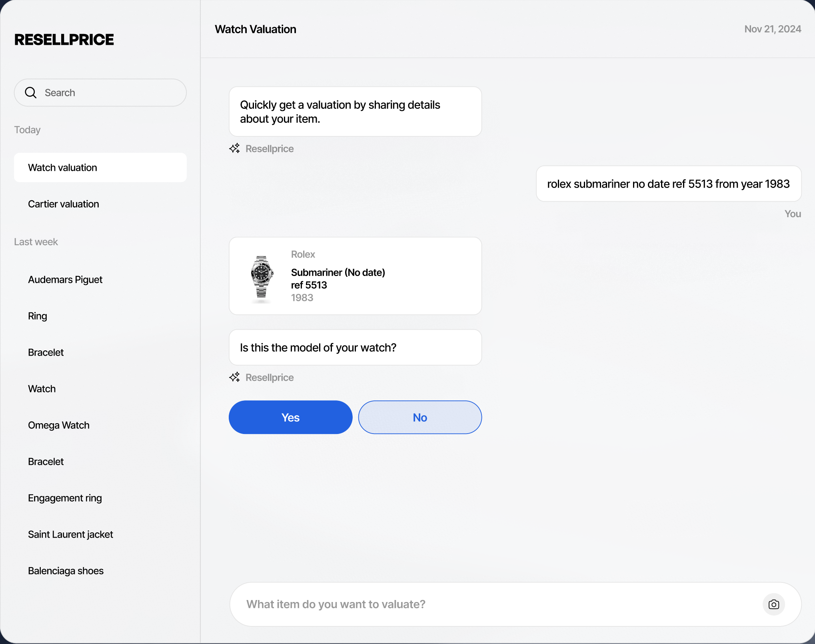
Task: Reject the watch model with No
Action: pos(420,417)
